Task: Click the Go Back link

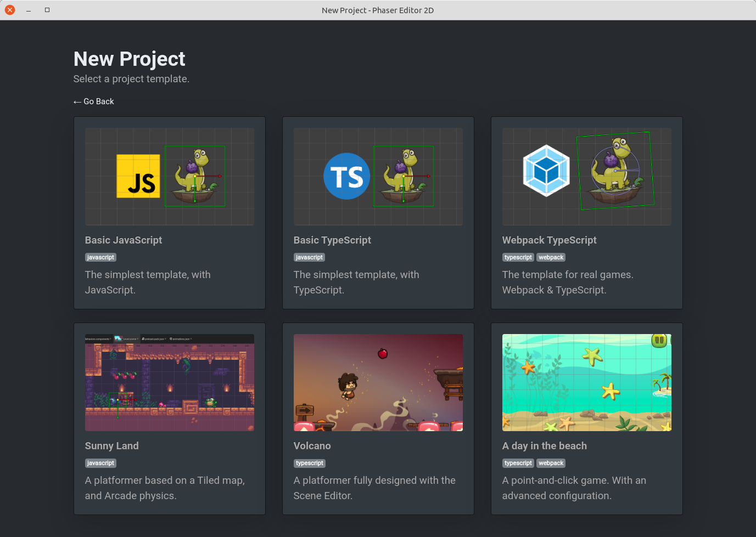Action: pyautogui.click(x=93, y=101)
